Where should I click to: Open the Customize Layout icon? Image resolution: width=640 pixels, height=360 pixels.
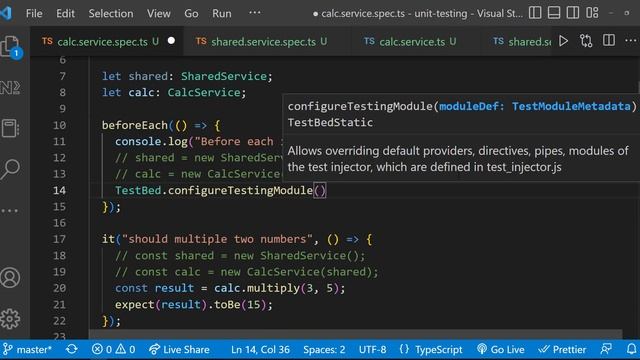click(x=592, y=13)
